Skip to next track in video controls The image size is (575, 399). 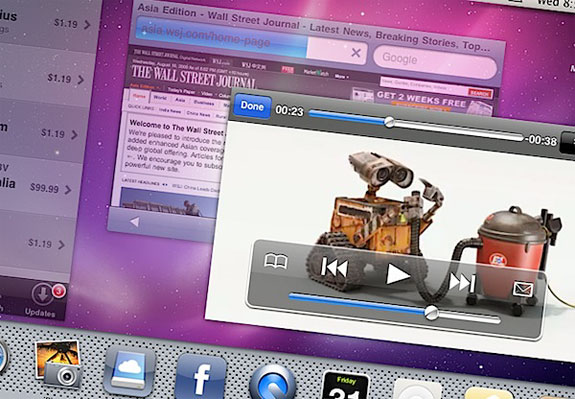[462, 282]
